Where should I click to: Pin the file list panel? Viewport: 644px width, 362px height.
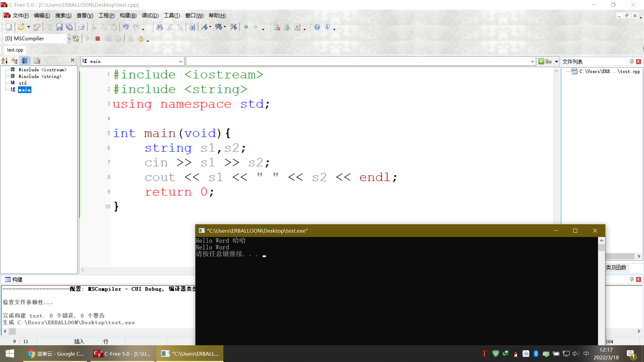coord(632,61)
